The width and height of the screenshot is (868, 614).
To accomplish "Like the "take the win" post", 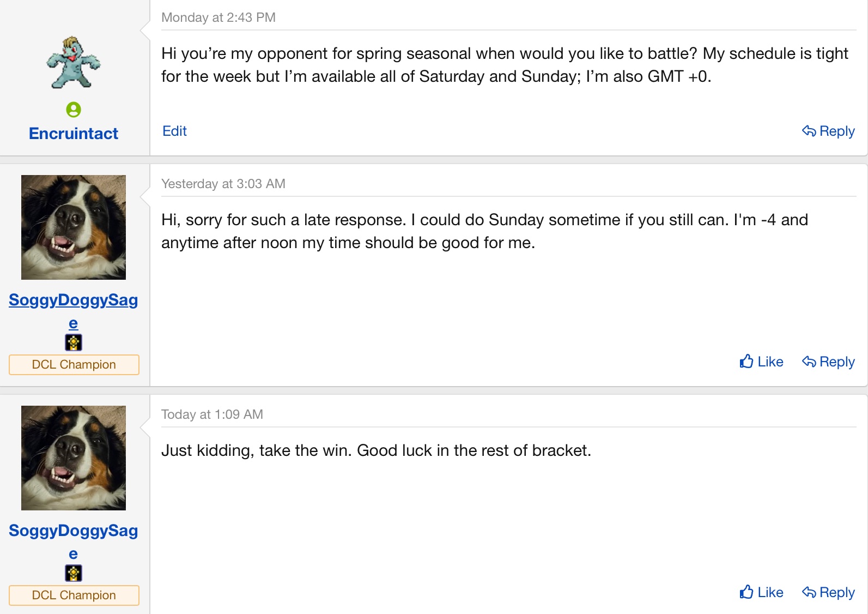I will 761,592.
